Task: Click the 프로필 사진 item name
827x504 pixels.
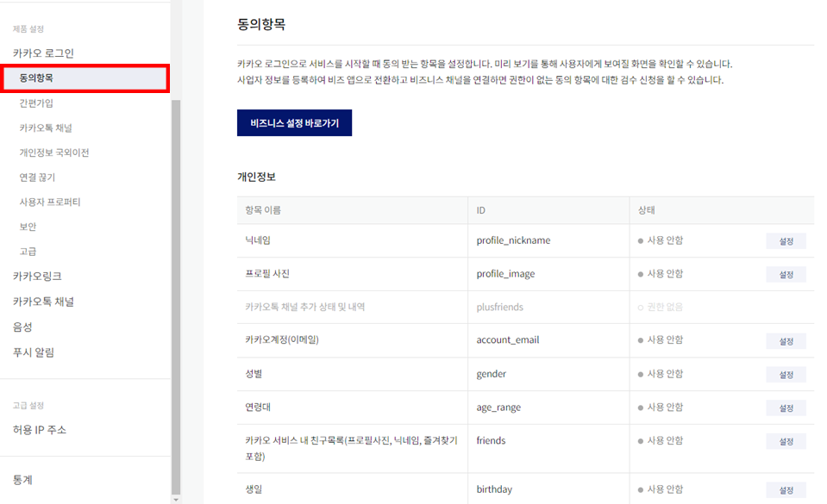Action: [x=267, y=274]
